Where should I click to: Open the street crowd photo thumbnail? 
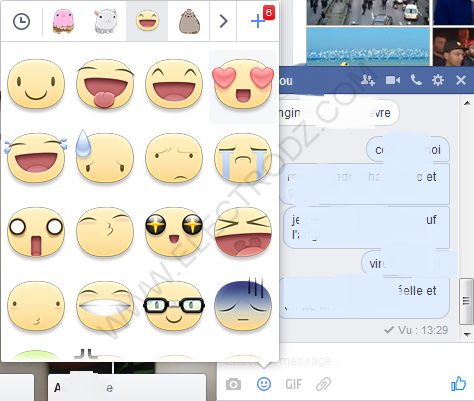[x=368, y=12]
